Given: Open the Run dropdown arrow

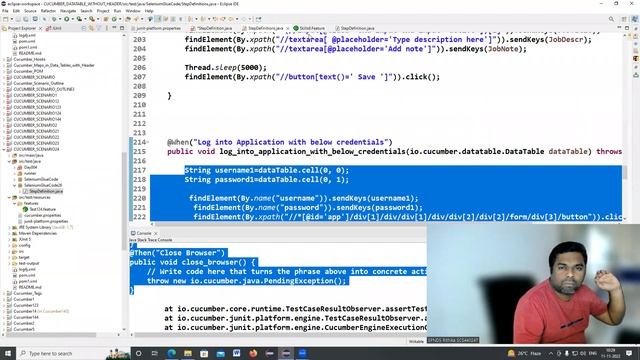Looking at the screenshot, I should click(72, 19).
